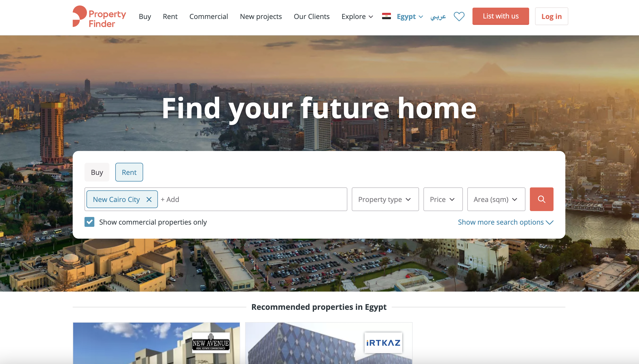Open the IRTKAZ agency logo
This screenshot has height=364, width=639.
(383, 343)
